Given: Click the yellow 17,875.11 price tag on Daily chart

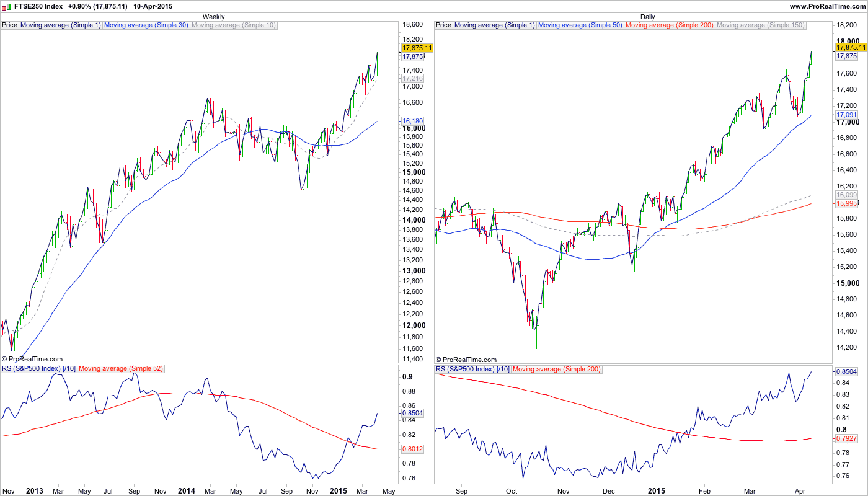Looking at the screenshot, I should pyautogui.click(x=851, y=47).
